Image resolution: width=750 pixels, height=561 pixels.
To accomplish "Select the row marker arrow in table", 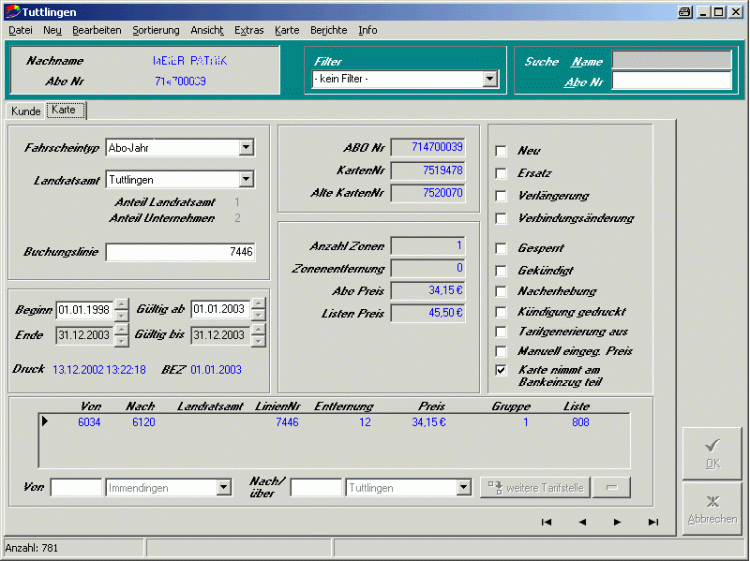I will coord(44,421).
